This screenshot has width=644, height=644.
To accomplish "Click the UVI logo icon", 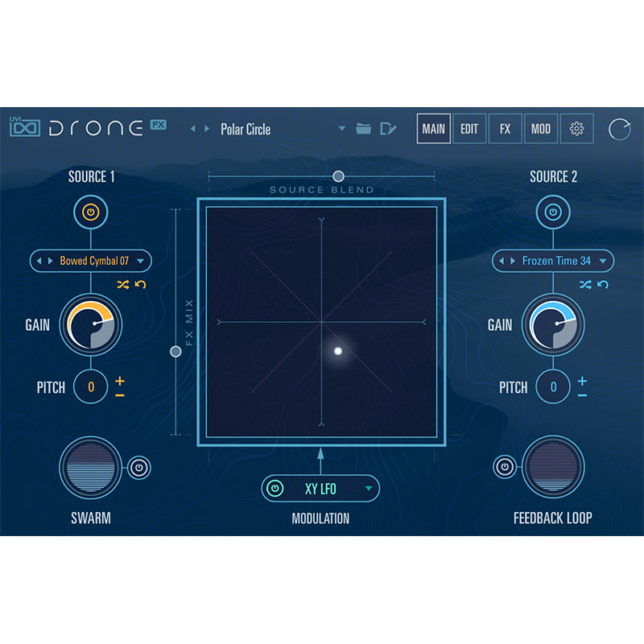I will click(25, 127).
